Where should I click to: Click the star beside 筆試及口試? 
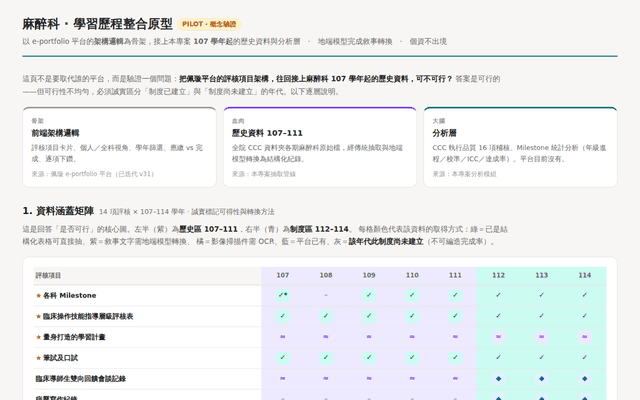[x=38, y=358]
